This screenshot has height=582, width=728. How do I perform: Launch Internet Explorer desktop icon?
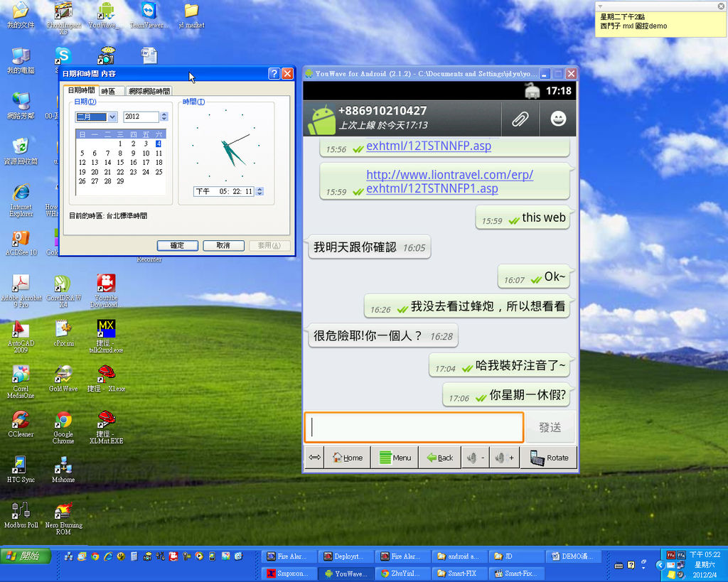point(21,200)
